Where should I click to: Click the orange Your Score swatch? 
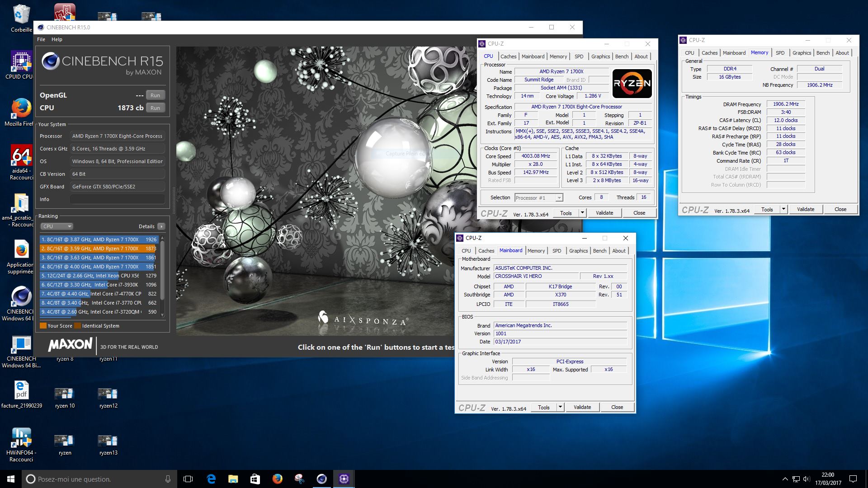43,326
